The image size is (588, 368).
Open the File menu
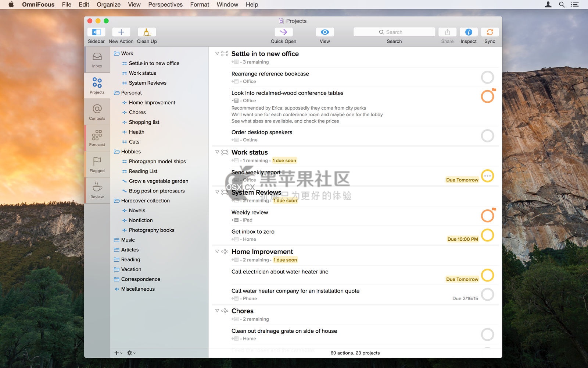point(67,4)
